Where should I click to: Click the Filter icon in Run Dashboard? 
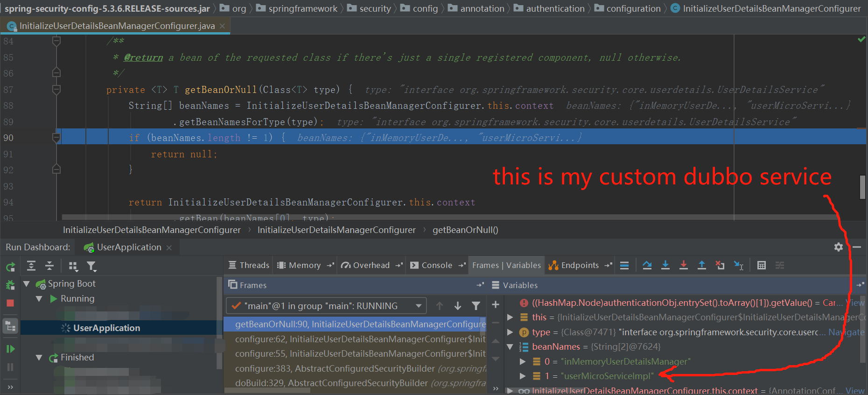click(91, 266)
